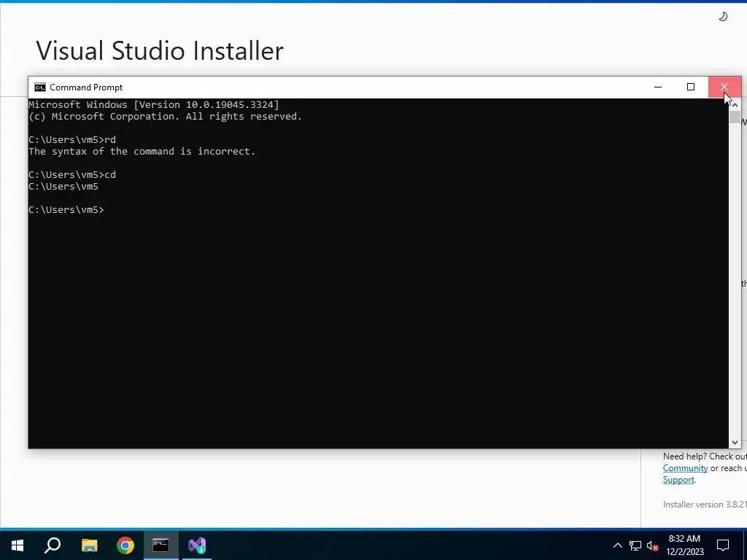Minimize the Command Prompt window
Viewport: 747px width, 560px height.
click(x=658, y=87)
